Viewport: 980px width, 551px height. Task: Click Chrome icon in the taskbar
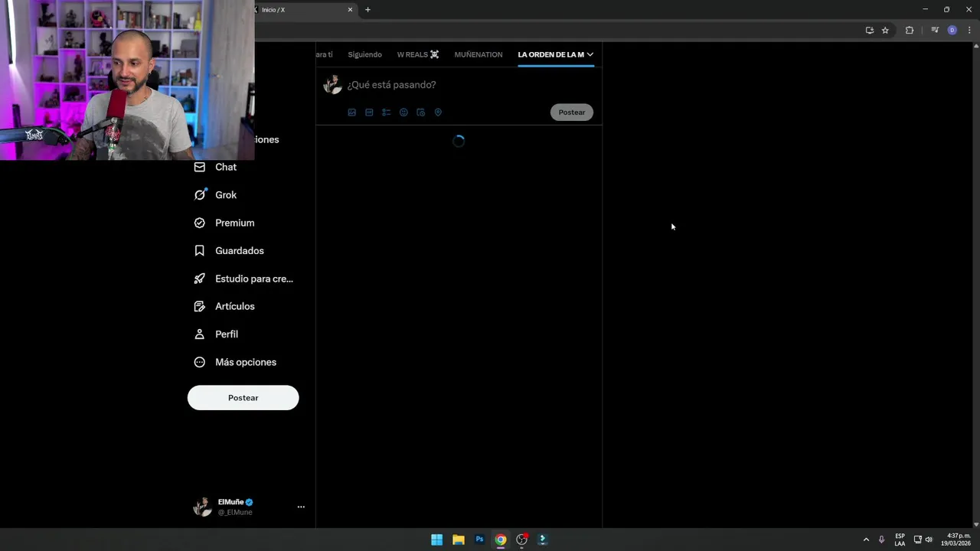coord(501,540)
